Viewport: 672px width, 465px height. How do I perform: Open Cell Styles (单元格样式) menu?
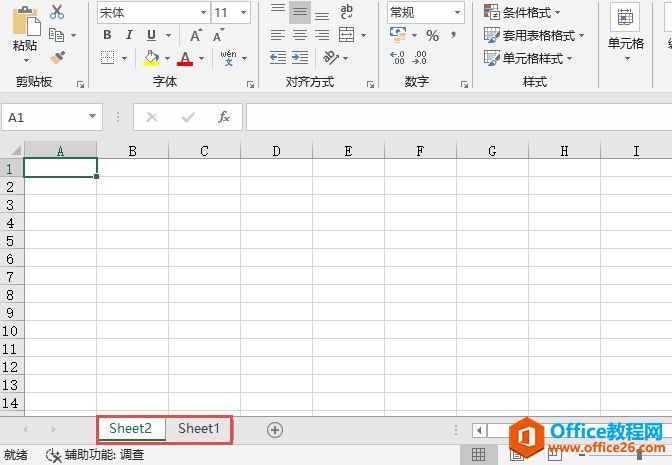528,58
